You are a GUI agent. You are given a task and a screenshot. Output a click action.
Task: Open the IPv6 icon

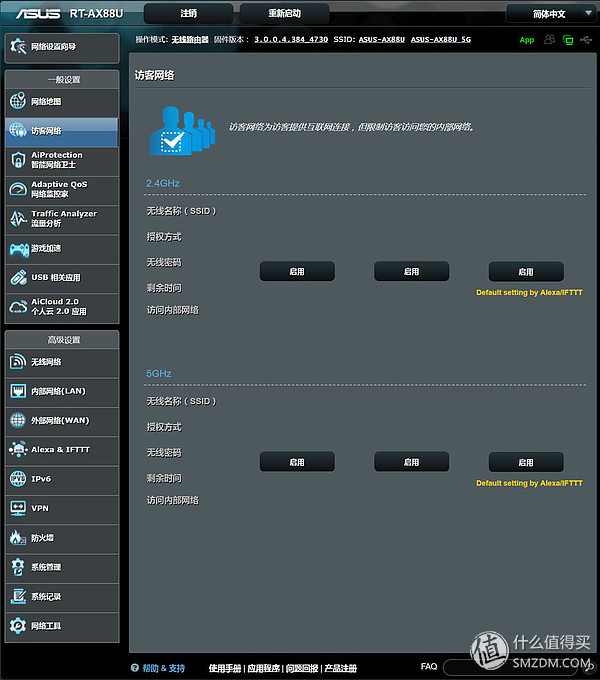18,479
